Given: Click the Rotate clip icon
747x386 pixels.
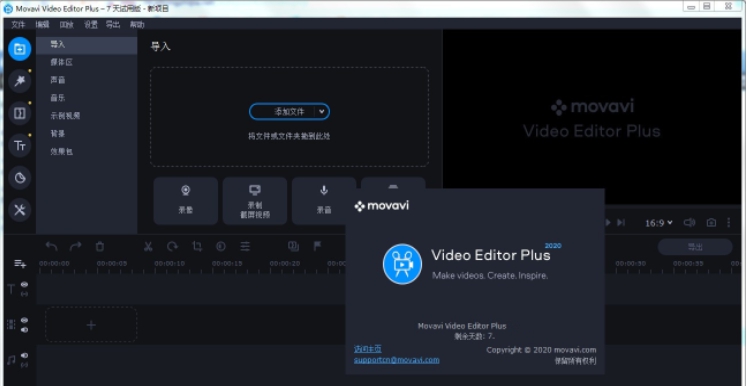Looking at the screenshot, I should 172,246.
